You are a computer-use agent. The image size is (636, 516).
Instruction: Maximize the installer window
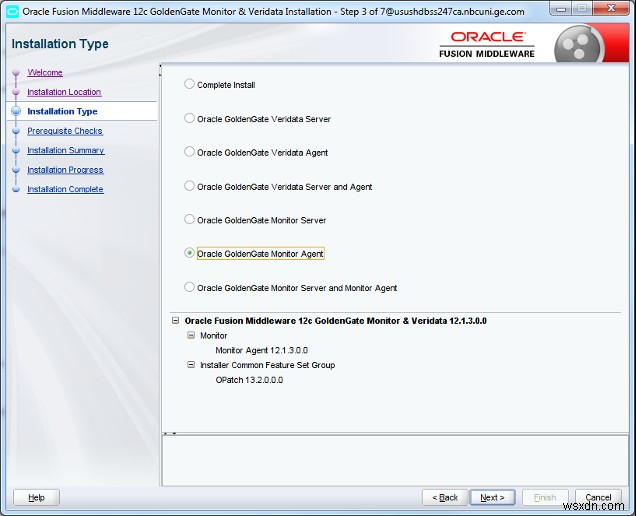click(583, 9)
